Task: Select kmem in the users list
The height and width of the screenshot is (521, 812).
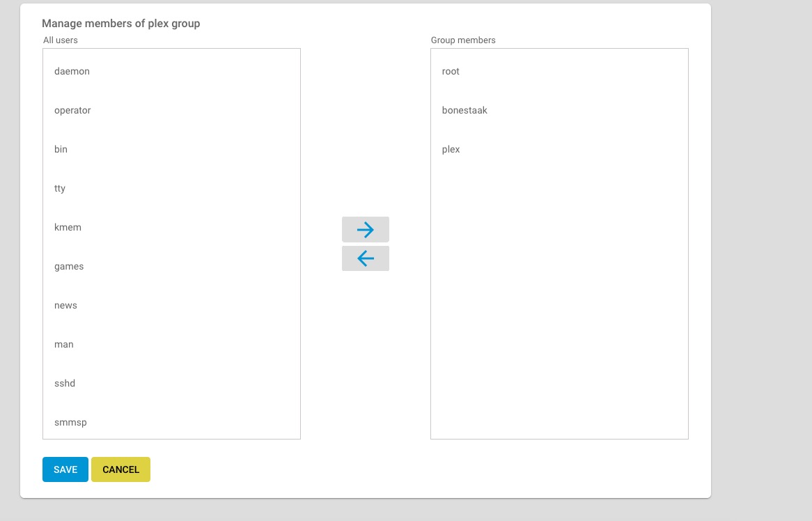Action: pyautogui.click(x=171, y=227)
